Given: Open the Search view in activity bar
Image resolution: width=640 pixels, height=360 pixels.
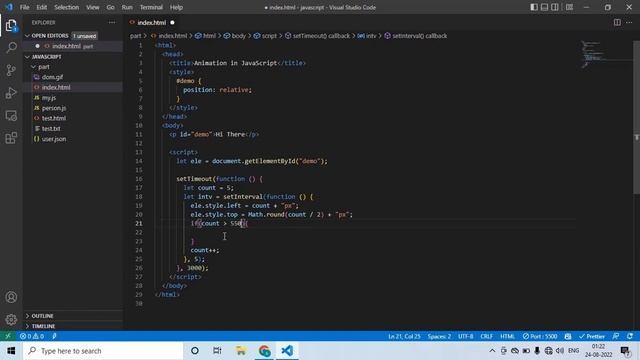Looking at the screenshot, I should coord(11,47).
